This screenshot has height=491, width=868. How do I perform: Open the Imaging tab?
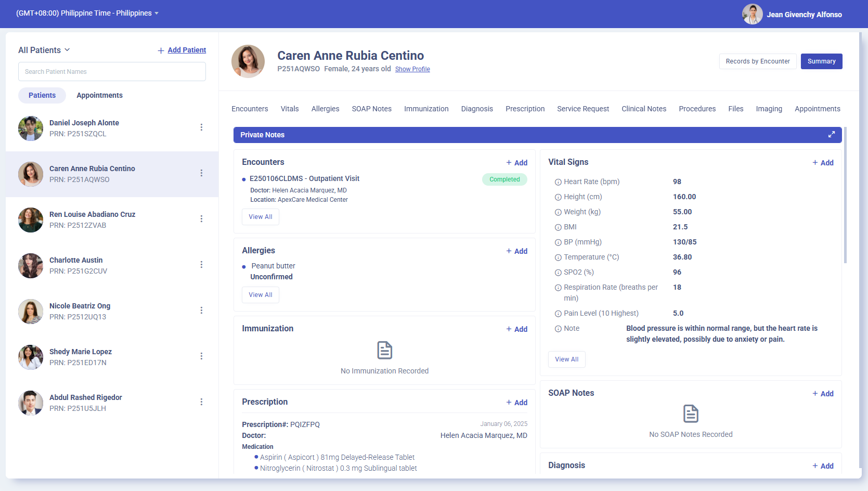tap(769, 109)
